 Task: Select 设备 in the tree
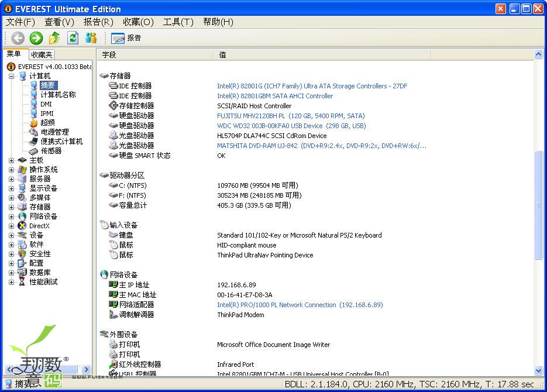pyautogui.click(x=36, y=235)
